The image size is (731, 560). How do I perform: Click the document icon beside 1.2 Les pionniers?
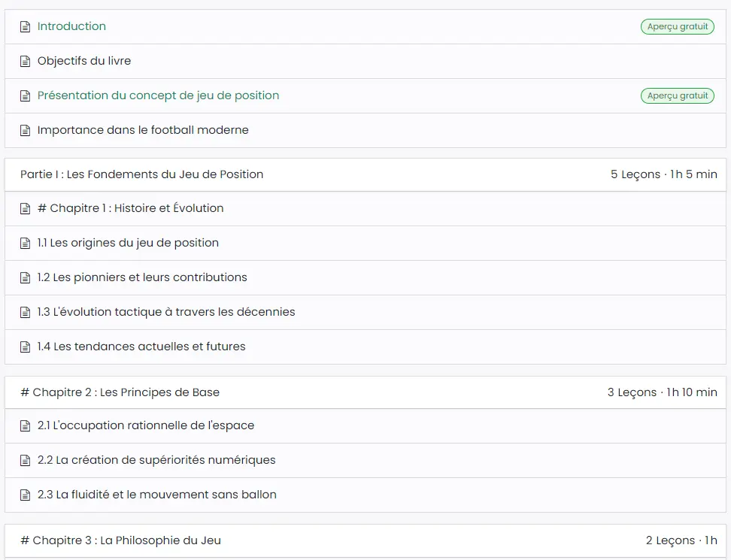pyautogui.click(x=25, y=277)
